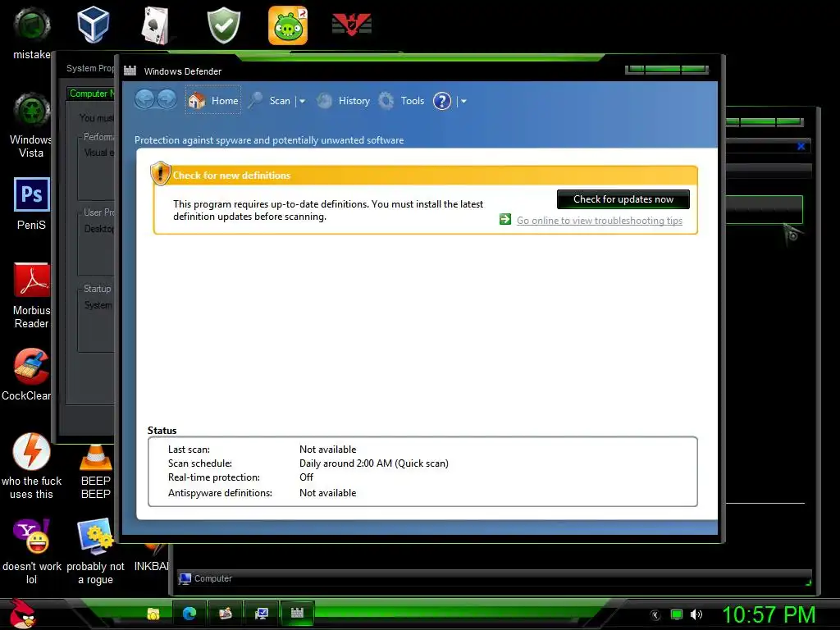Click 'Check for new definitions' heading

point(231,176)
